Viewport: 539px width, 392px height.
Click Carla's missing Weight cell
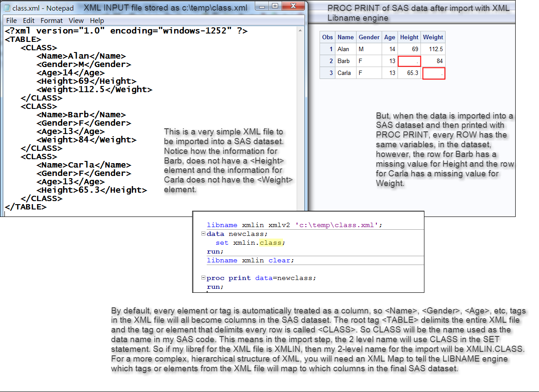pos(434,73)
